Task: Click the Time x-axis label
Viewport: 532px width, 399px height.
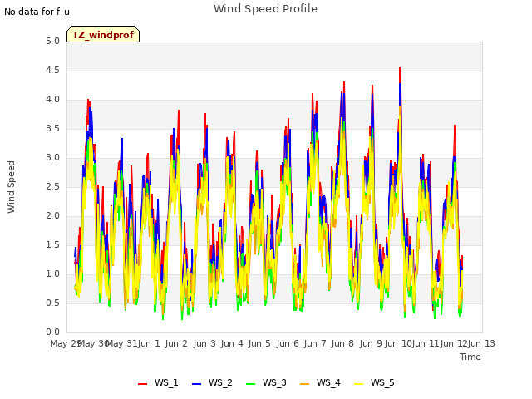Action: pyautogui.click(x=470, y=357)
